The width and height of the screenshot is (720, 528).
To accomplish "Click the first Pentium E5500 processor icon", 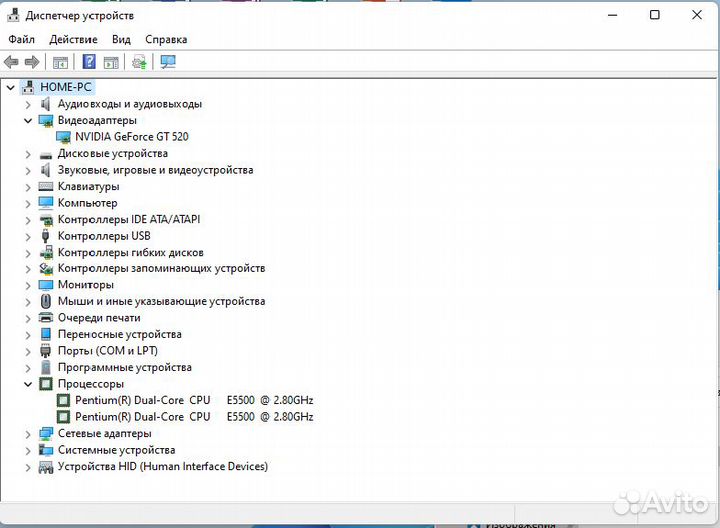I will pos(63,400).
